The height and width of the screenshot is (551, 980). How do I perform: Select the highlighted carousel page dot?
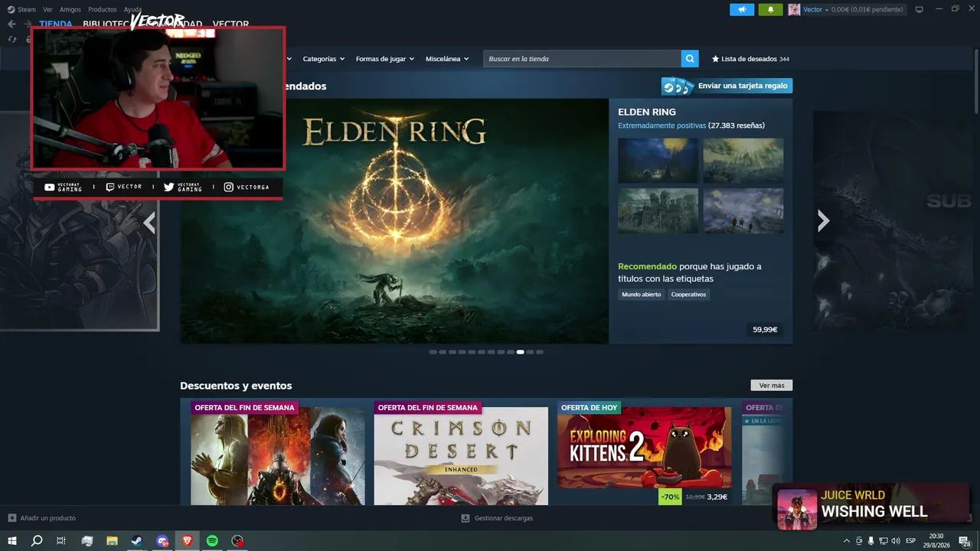pyautogui.click(x=521, y=352)
